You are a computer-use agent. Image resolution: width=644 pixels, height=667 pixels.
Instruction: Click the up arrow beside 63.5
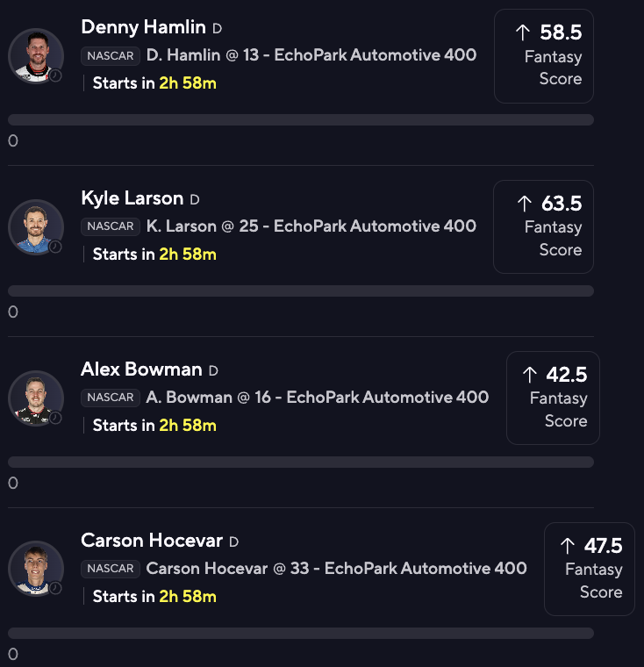coord(525,204)
